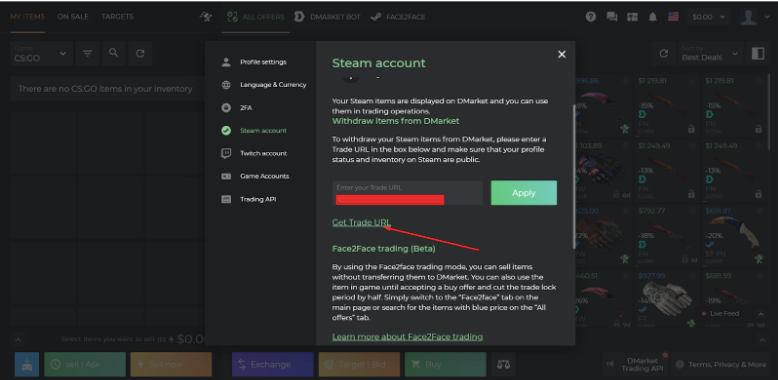Open the 2FA settings section
This screenshot has width=778, height=380.
tap(246, 108)
